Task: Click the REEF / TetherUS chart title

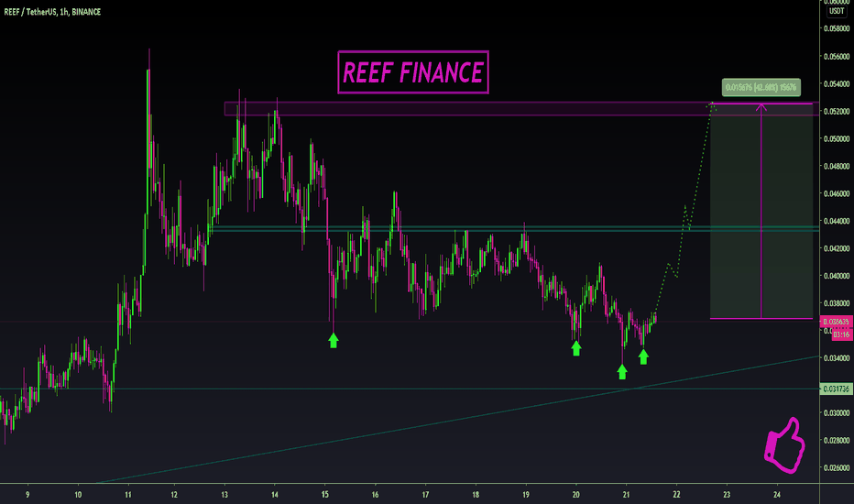Action: (52, 11)
